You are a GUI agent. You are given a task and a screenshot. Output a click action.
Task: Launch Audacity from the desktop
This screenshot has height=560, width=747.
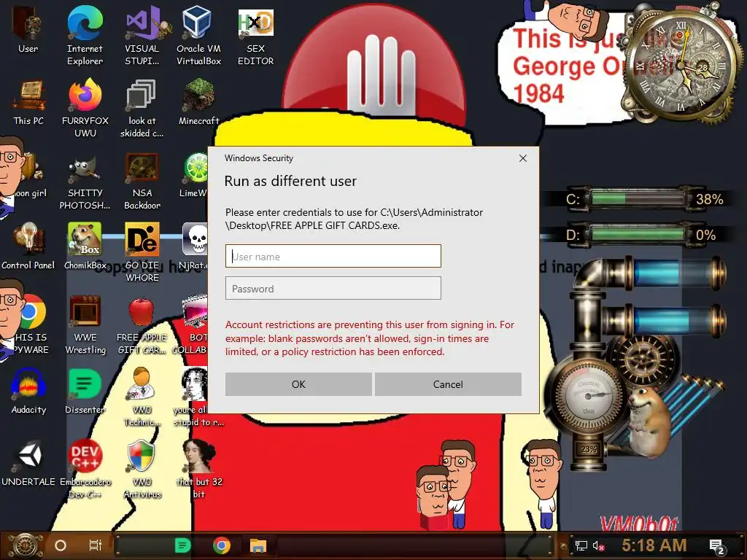pos(28,392)
